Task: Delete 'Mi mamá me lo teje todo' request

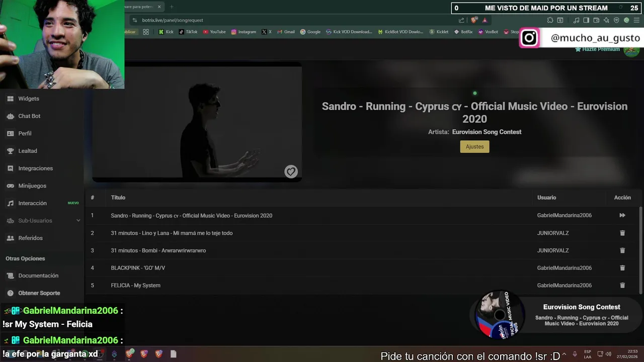Action: (622, 233)
